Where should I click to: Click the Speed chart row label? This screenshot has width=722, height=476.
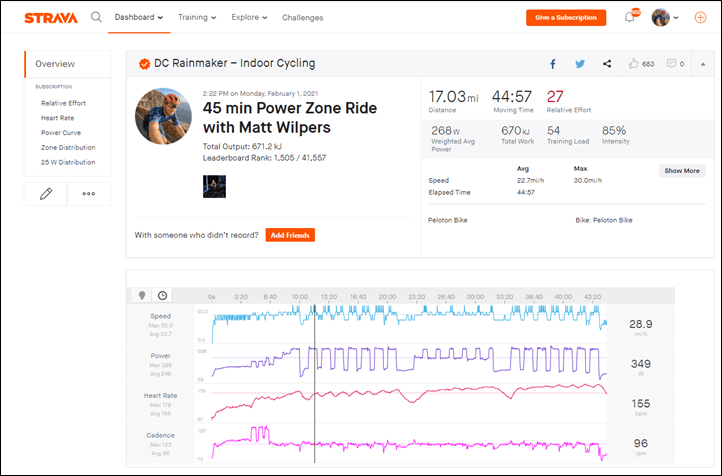pos(160,316)
